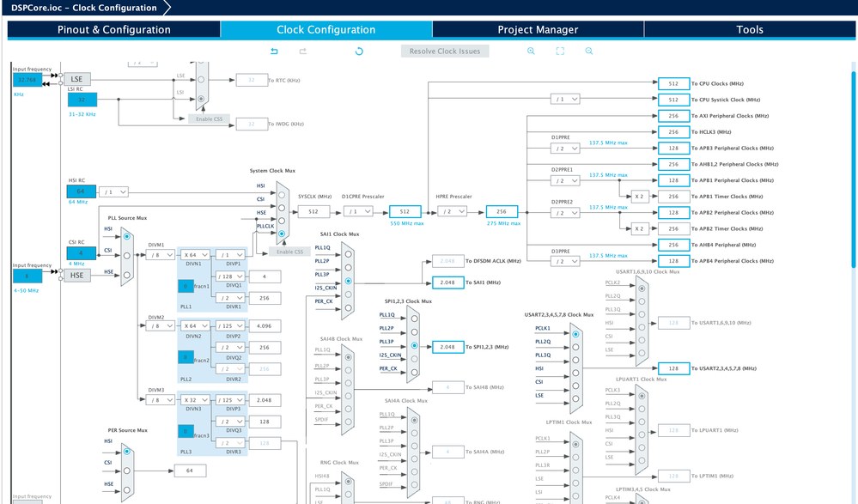
Task: Select HSE in the System Clock Mux
Action: [282, 221]
